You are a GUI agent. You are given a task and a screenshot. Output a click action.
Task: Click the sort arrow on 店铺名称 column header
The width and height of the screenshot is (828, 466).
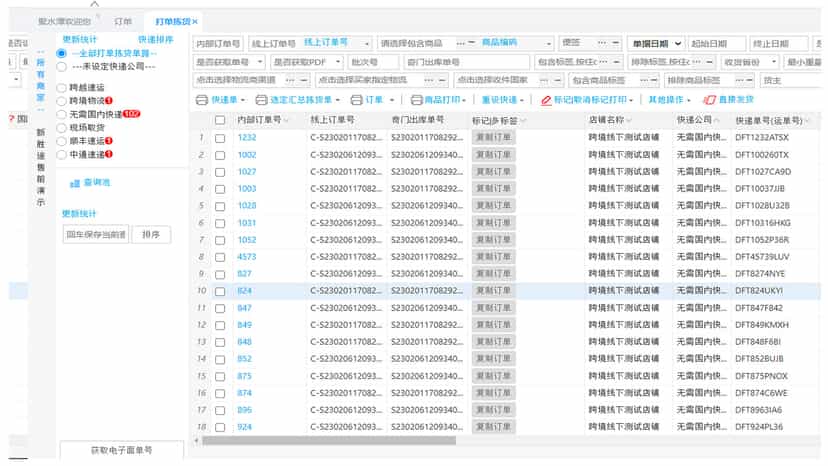(x=629, y=121)
